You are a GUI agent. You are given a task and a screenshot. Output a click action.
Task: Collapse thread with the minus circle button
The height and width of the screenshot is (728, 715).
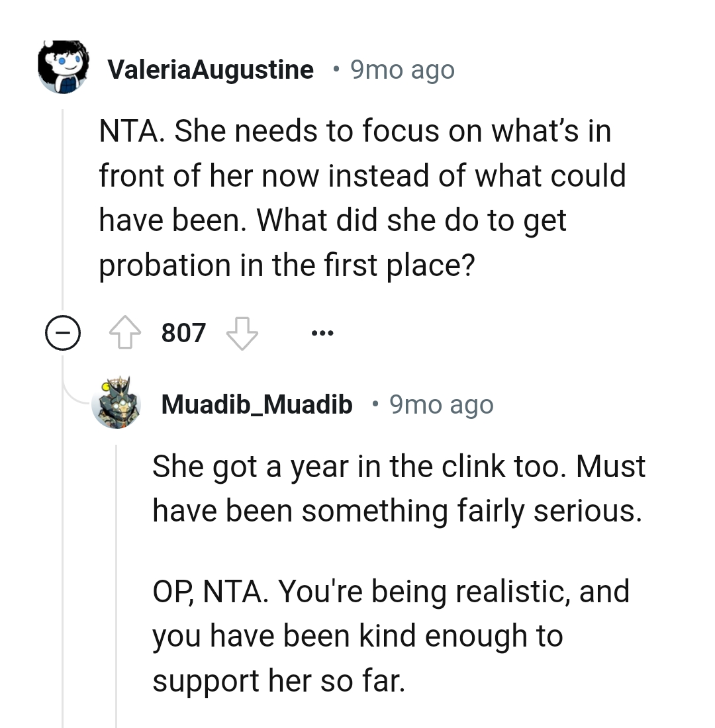[62, 334]
